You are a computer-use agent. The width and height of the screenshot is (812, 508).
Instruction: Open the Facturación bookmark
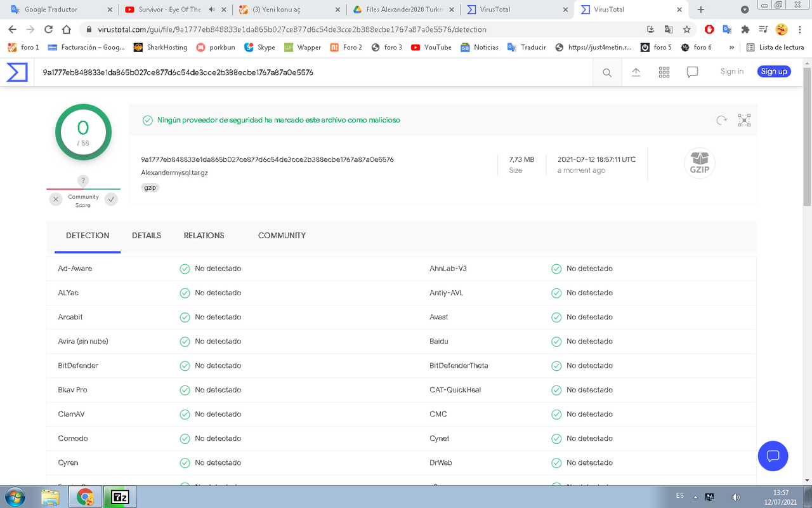click(86, 48)
